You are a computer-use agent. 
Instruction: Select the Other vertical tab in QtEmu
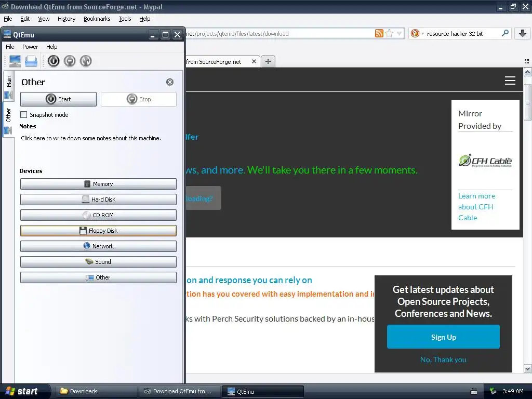click(x=9, y=121)
